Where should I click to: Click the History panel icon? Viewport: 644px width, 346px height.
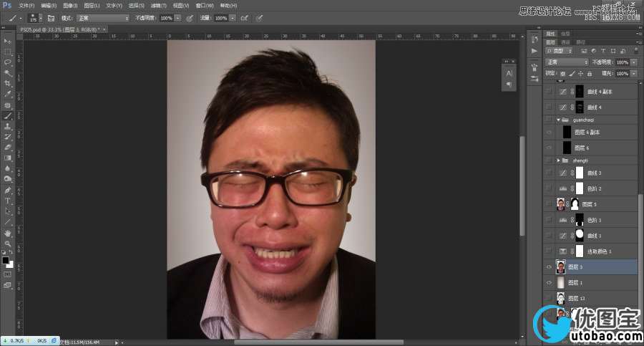[535, 39]
